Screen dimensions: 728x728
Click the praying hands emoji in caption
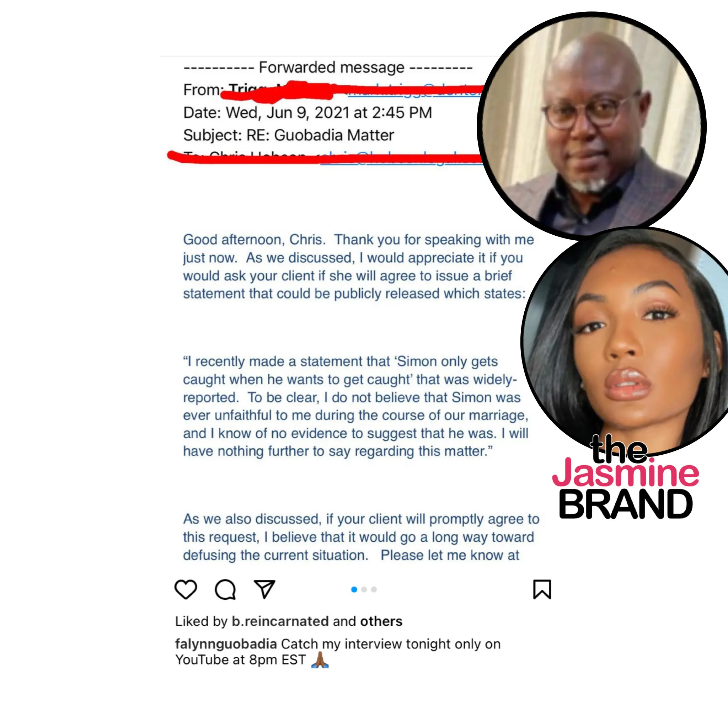pyautogui.click(x=320, y=660)
